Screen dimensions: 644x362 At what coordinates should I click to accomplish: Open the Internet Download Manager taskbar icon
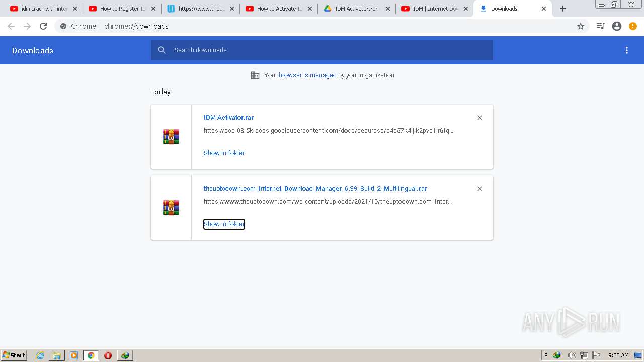point(125,355)
